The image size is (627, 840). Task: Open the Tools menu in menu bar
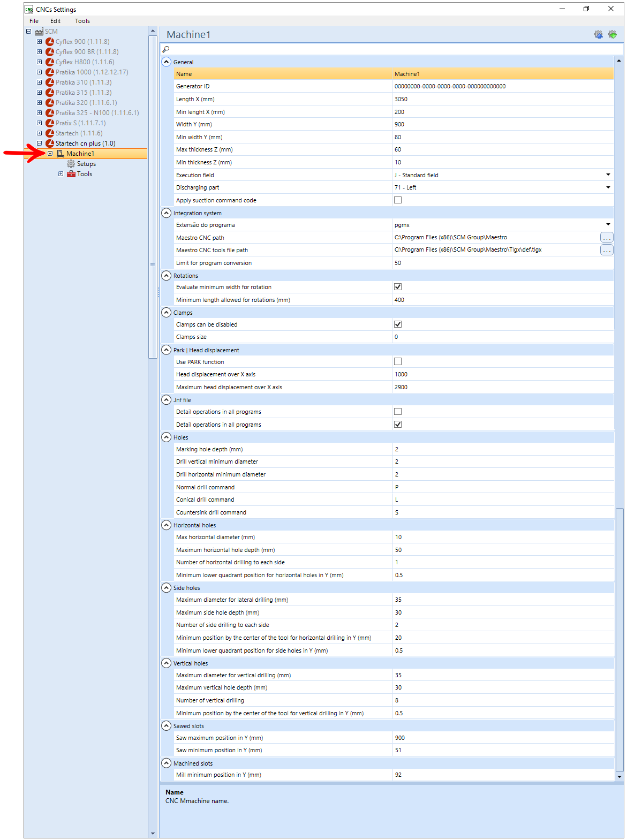82,21
